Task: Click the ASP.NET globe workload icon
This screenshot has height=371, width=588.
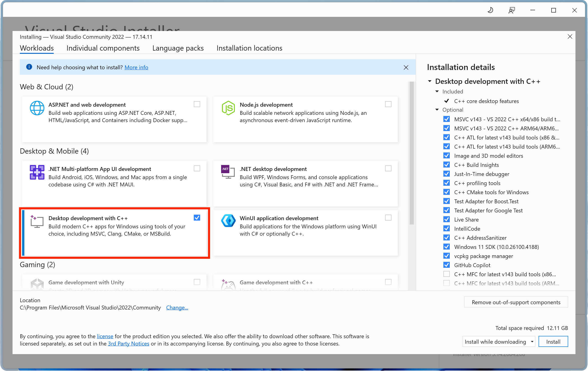Action: 37,108
